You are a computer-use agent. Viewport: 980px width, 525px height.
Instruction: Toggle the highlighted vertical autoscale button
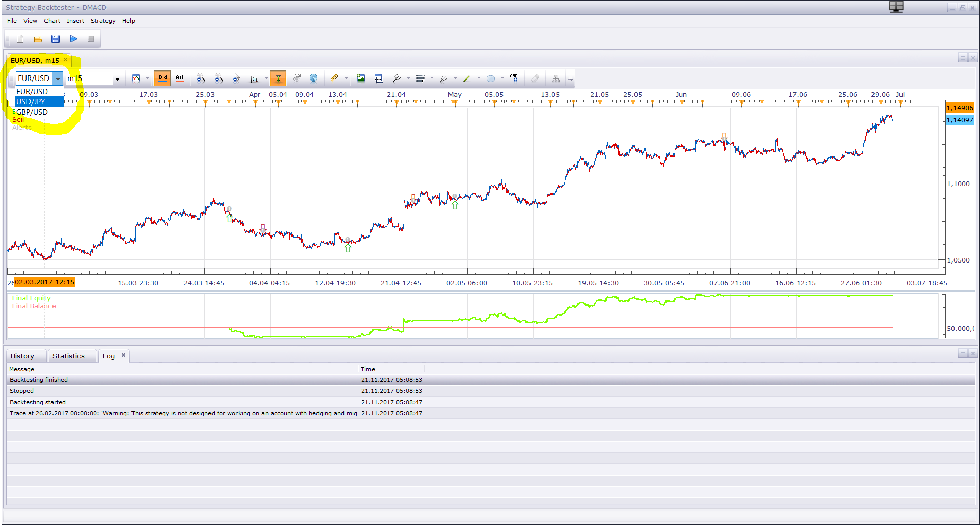tap(278, 78)
